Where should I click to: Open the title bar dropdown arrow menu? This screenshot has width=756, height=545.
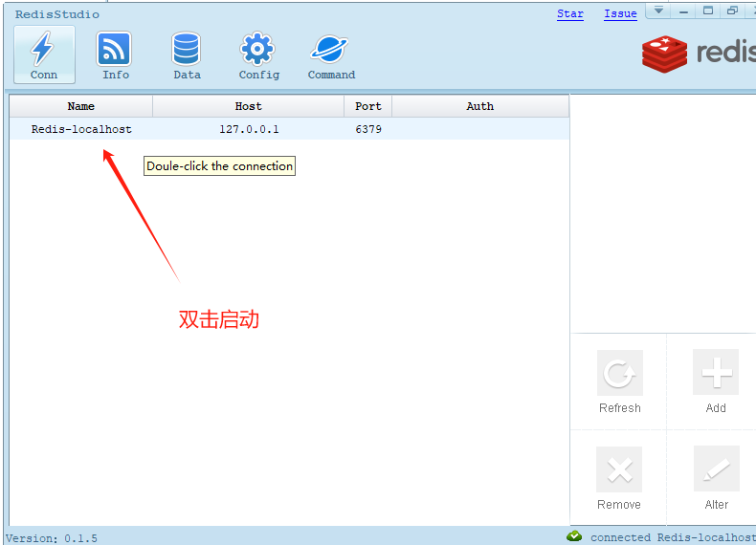coord(658,11)
